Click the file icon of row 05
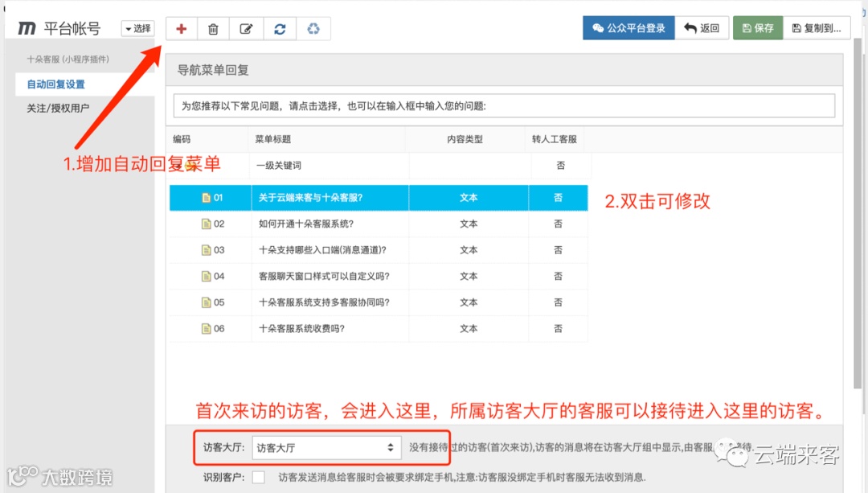Screen dimensions: 868x493 (x=206, y=302)
